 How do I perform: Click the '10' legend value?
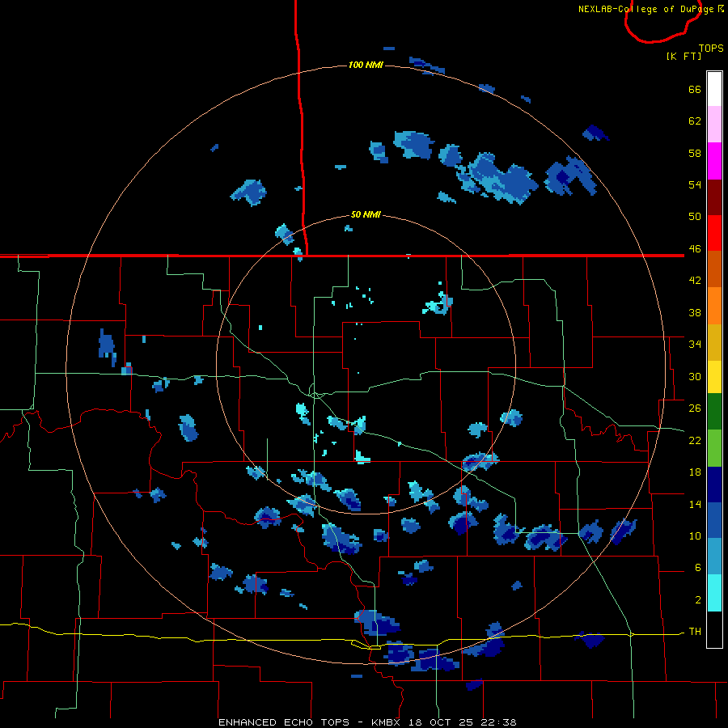pyautogui.click(x=695, y=535)
